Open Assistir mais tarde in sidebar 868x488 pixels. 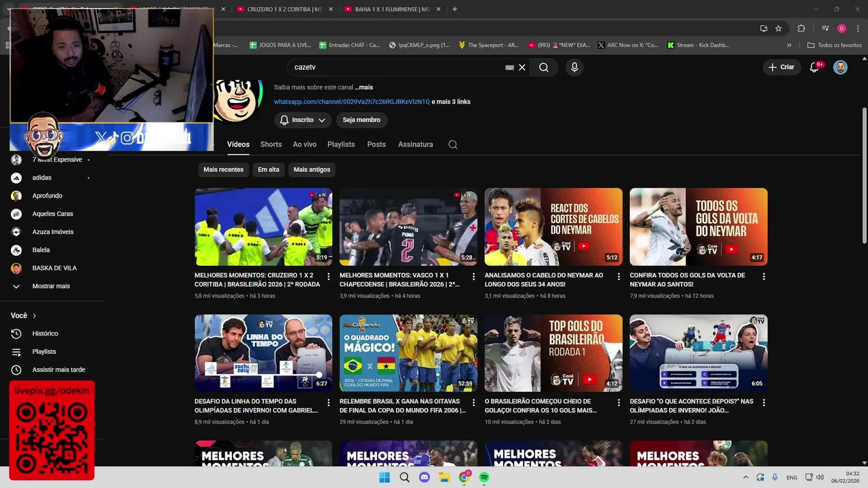pyautogui.click(x=58, y=370)
